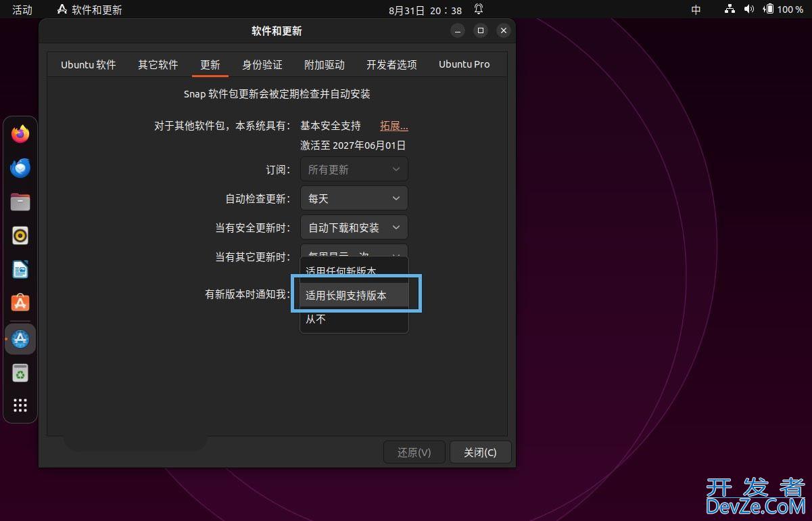Open Firefox from the dock
812x521 pixels.
coord(20,134)
